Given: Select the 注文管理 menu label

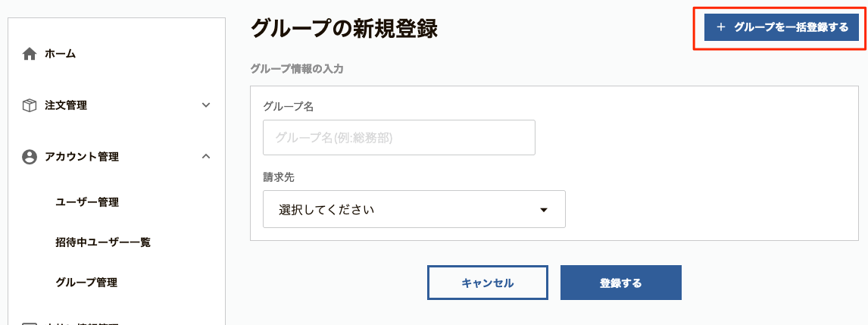Looking at the screenshot, I should point(66,105).
